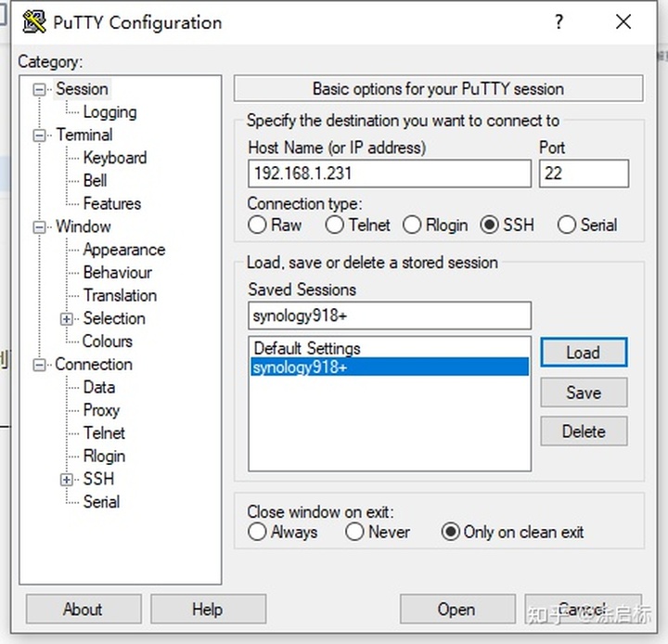
Task: Click the About button
Action: (83, 609)
